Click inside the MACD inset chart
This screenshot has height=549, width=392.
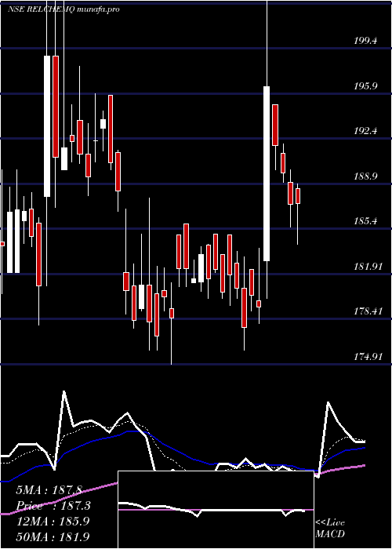[216, 510]
